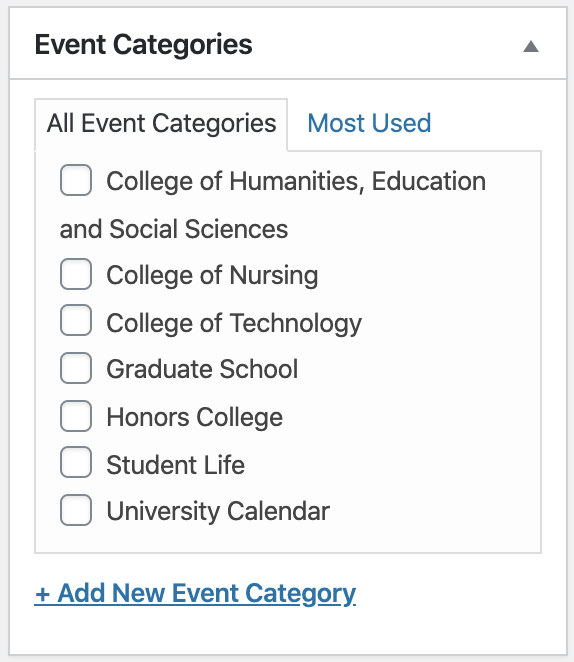Image resolution: width=574 pixels, height=662 pixels.
Task: Check the College of Humanities, Education checkbox
Action: point(76,180)
